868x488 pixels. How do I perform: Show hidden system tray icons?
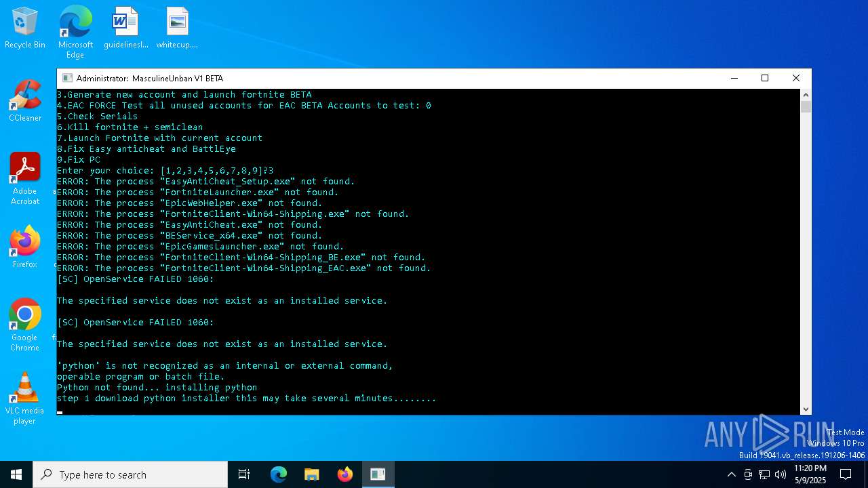731,474
